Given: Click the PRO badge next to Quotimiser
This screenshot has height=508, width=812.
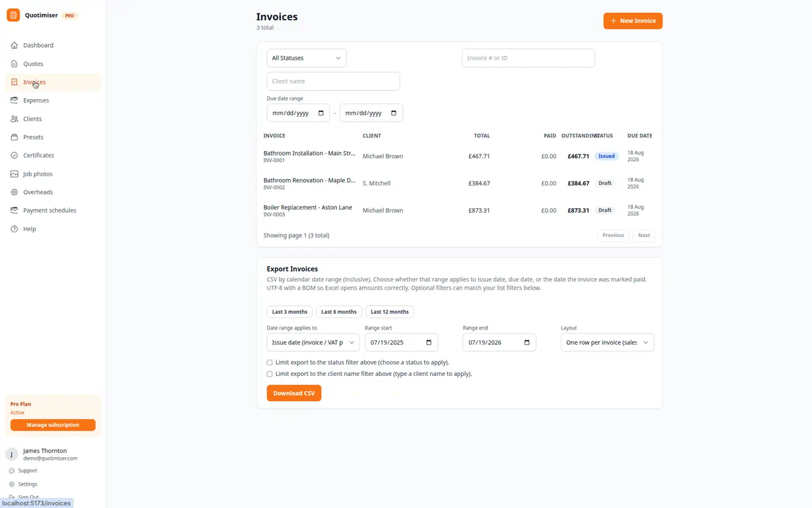Looking at the screenshot, I should tap(70, 16).
